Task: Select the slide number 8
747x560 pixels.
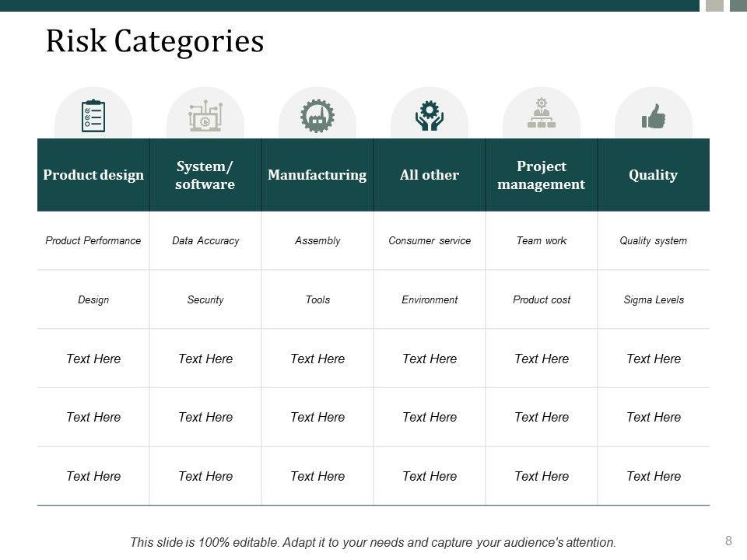Action: pos(728,541)
